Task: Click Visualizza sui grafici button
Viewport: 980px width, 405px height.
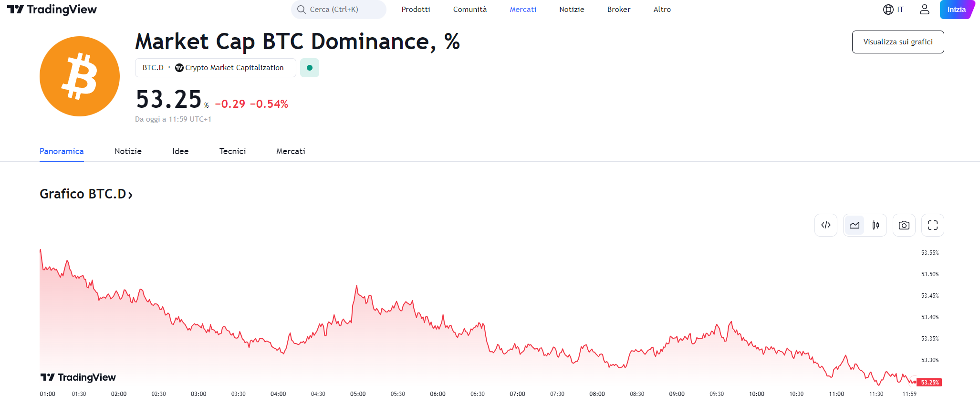Action: [898, 42]
